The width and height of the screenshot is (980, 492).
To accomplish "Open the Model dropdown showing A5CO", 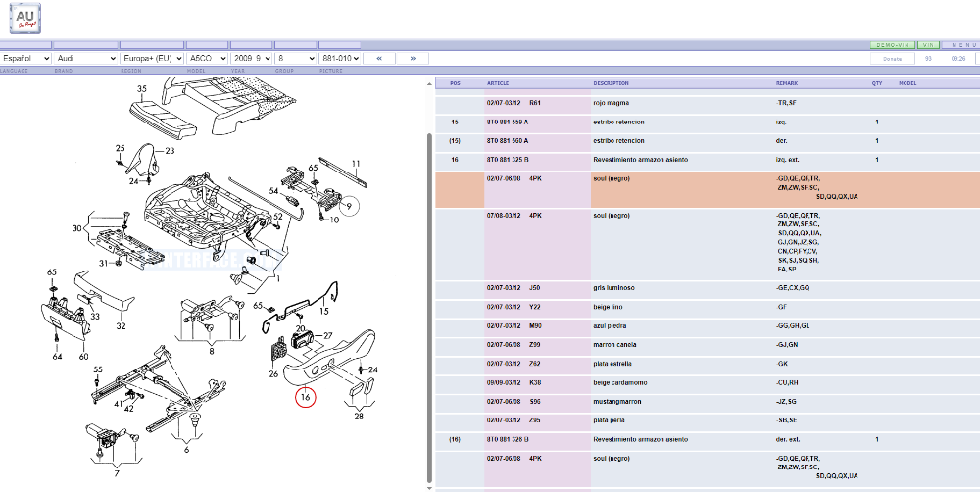I will click(208, 58).
